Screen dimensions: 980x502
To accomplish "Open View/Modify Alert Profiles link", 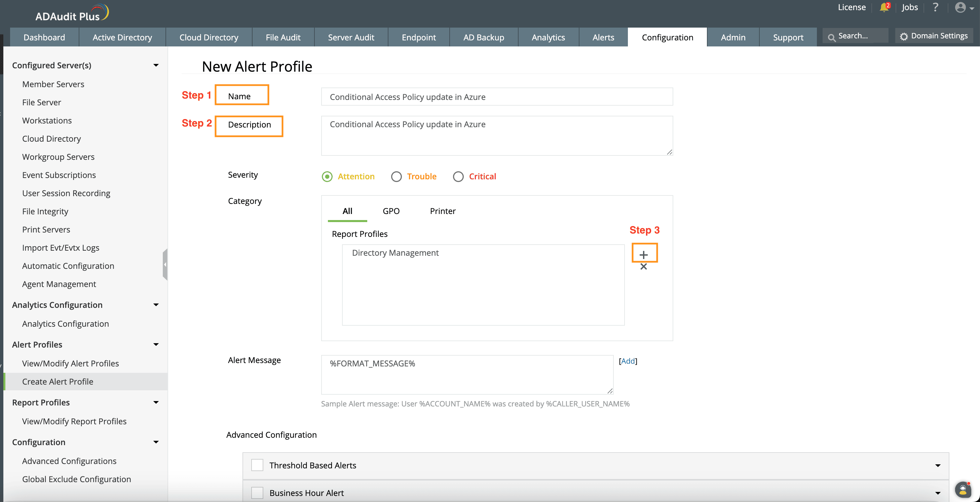I will 70,363.
